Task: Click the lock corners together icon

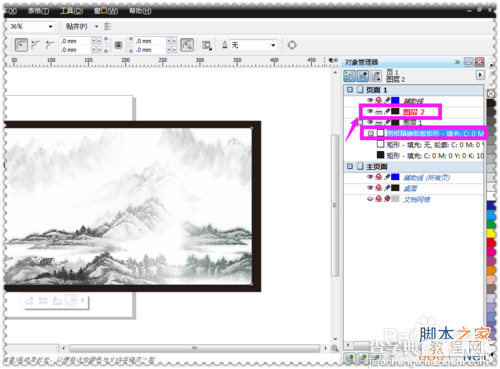Action: [x=118, y=45]
